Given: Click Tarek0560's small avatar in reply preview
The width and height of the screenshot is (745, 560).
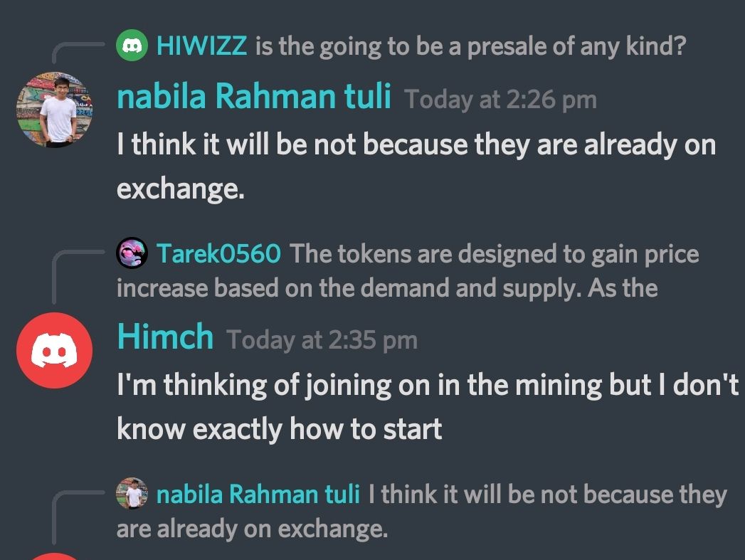Looking at the screenshot, I should click(132, 253).
